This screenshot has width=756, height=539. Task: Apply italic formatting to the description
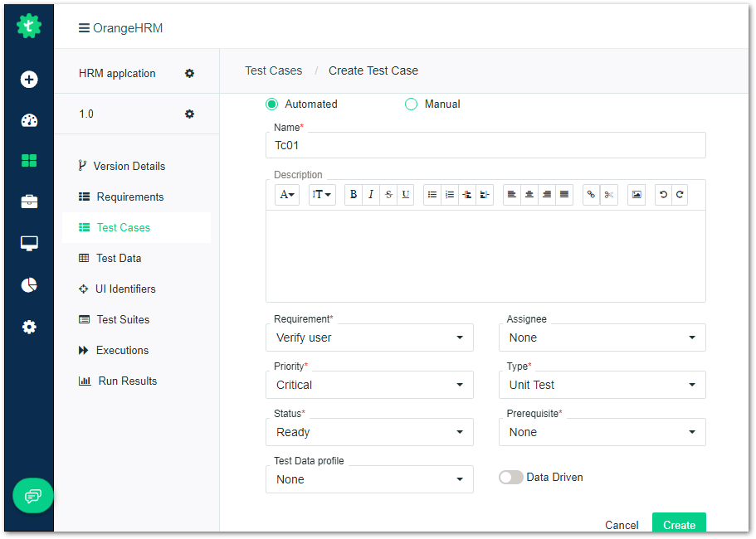click(370, 194)
